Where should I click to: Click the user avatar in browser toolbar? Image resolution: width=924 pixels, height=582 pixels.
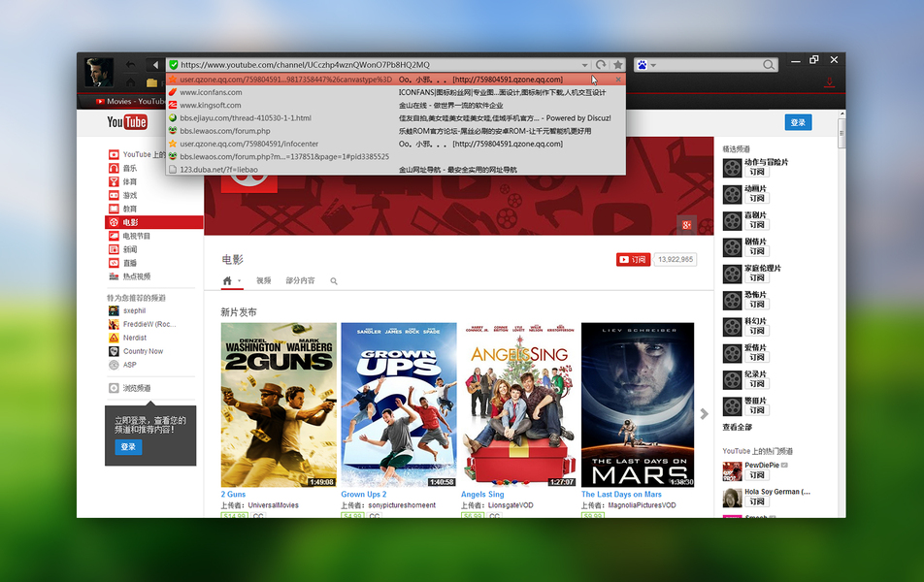tap(98, 73)
